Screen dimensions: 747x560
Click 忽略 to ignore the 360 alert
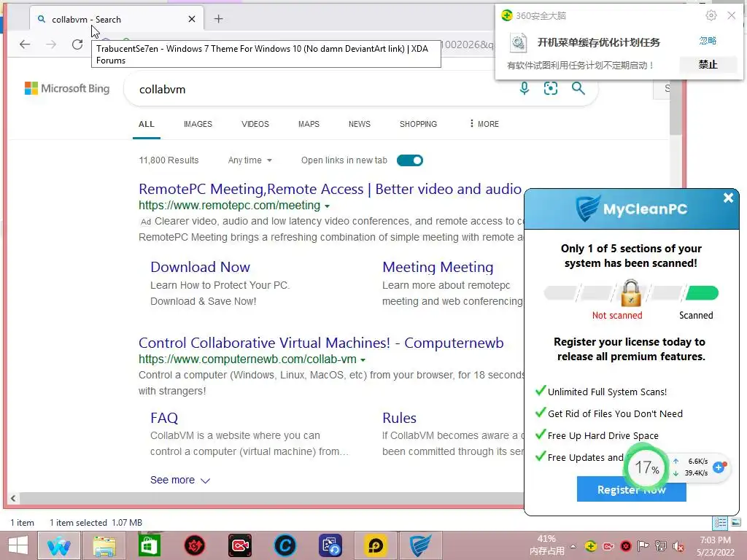[708, 41]
